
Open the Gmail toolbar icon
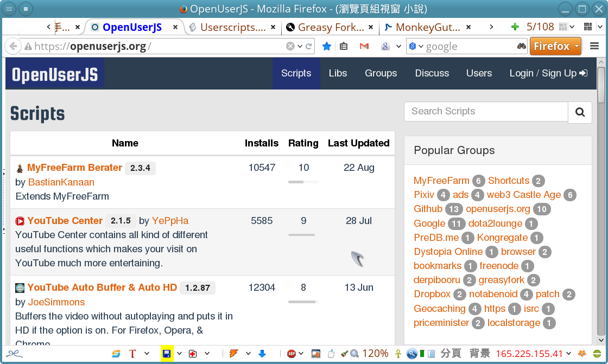pos(364,47)
